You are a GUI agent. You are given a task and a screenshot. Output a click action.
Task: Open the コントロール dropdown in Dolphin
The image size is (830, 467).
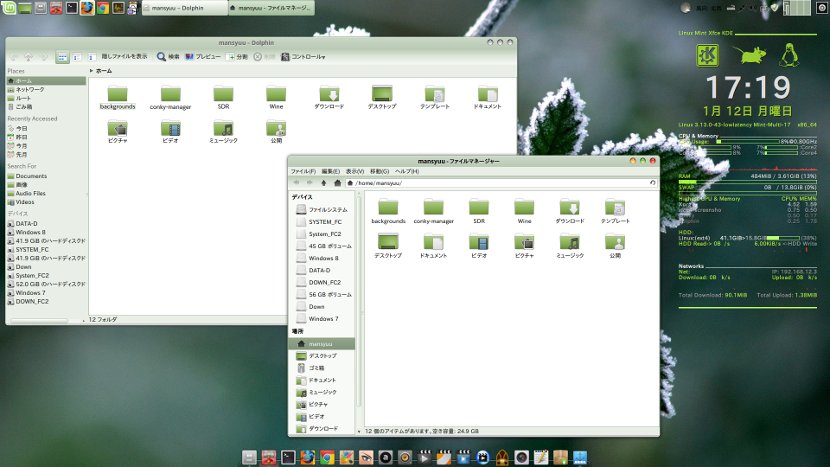303,57
